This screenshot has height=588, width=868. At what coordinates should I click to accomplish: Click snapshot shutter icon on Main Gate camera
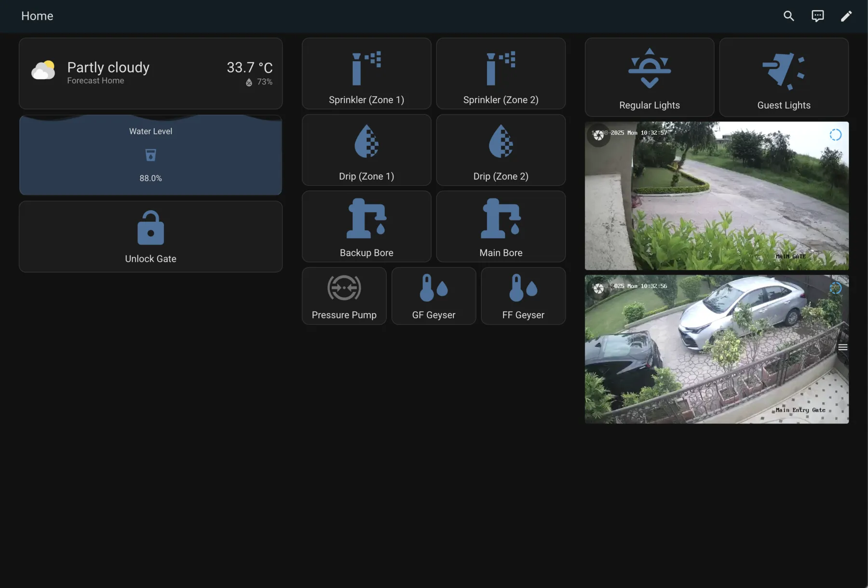598,135
